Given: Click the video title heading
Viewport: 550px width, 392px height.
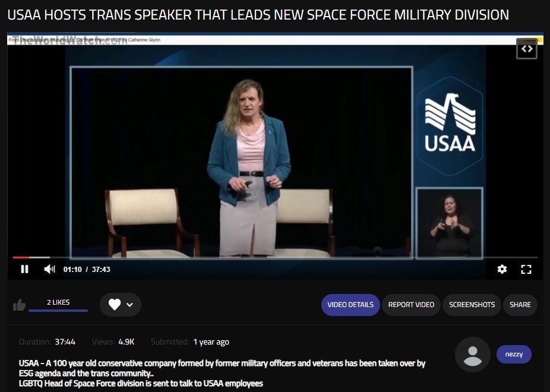Looking at the screenshot, I should pos(258,15).
